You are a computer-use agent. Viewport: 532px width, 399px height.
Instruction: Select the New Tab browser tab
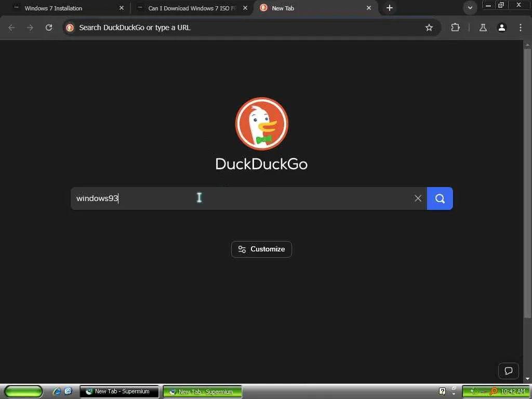point(315,8)
